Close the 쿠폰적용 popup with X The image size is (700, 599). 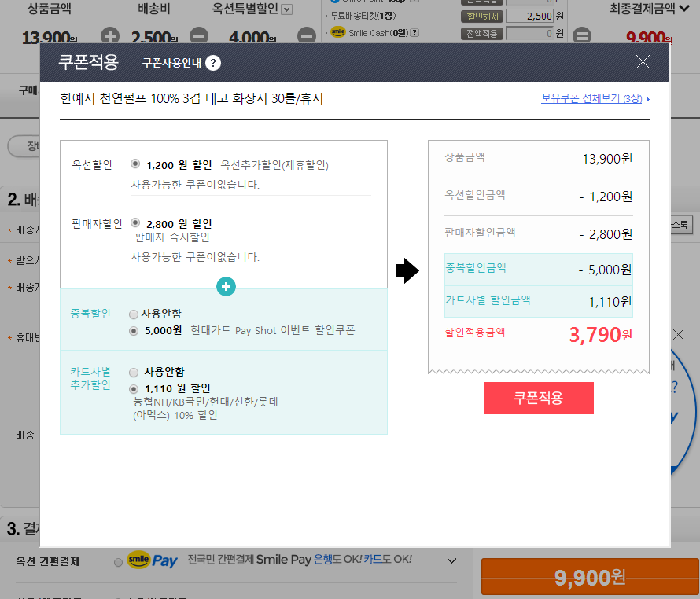(643, 63)
